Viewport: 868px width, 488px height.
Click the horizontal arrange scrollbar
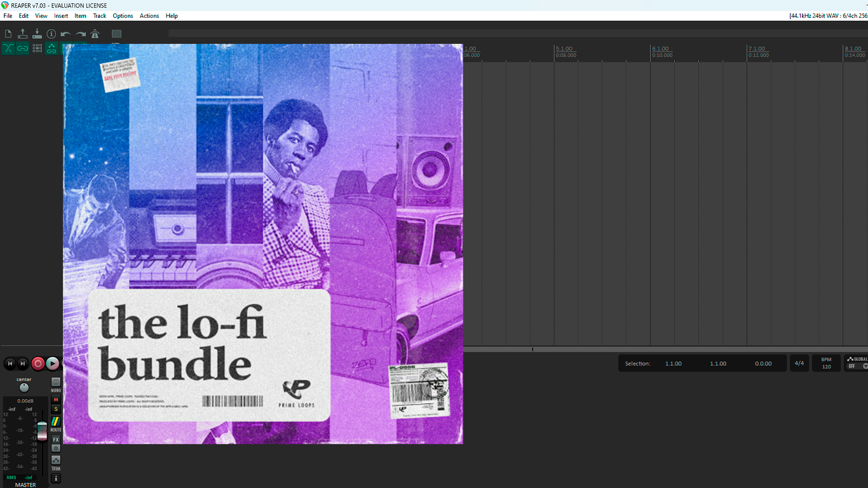665,349
